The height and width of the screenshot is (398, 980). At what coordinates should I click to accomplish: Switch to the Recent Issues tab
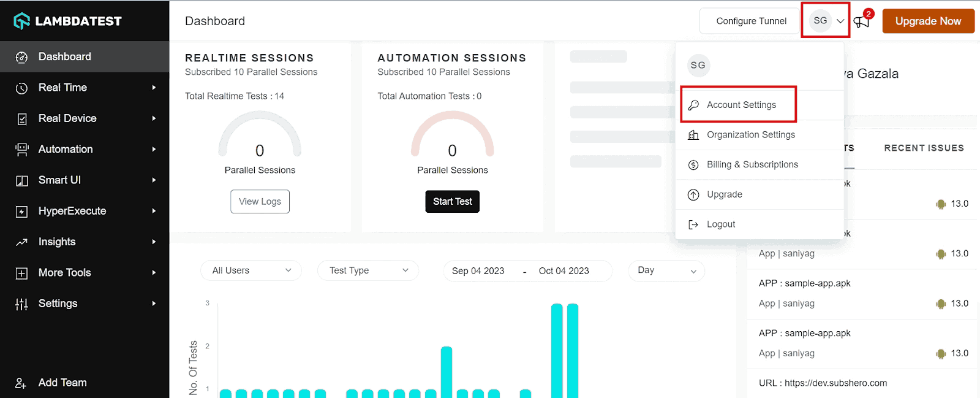coord(924,148)
